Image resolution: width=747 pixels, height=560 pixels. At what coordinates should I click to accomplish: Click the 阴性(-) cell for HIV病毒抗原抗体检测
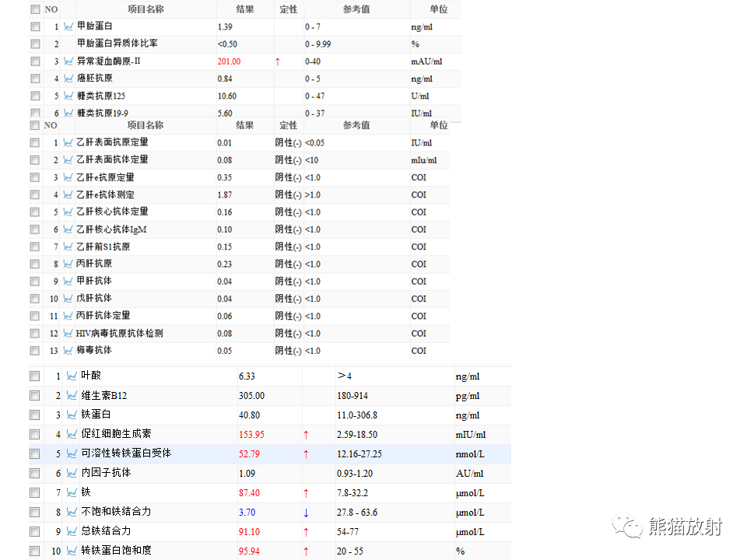tap(288, 334)
